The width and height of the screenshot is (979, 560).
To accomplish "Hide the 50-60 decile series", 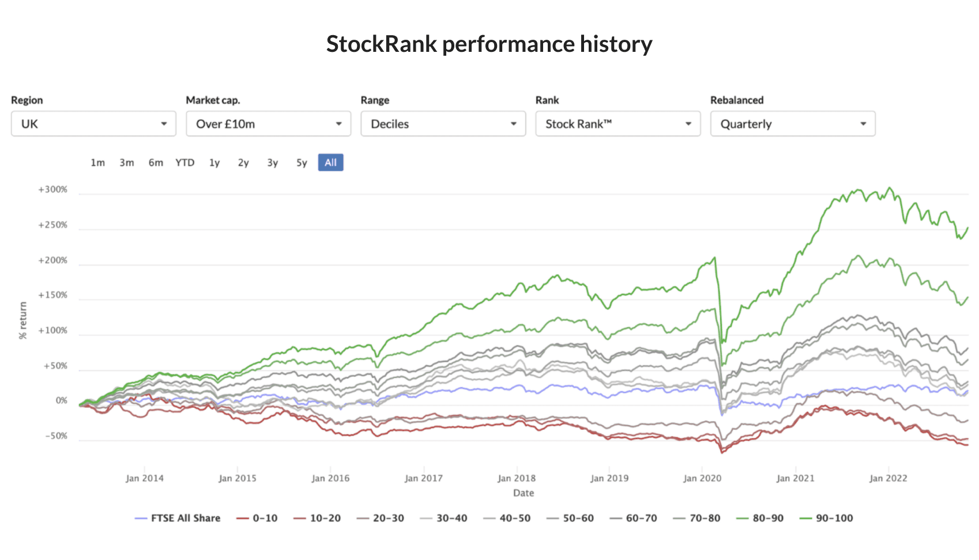I will click(x=579, y=518).
